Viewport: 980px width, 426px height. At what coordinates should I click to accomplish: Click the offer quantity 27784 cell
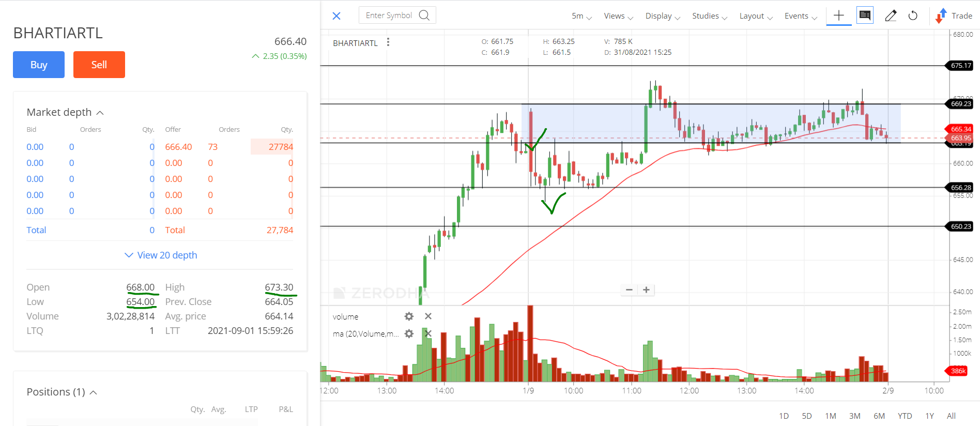click(x=272, y=147)
